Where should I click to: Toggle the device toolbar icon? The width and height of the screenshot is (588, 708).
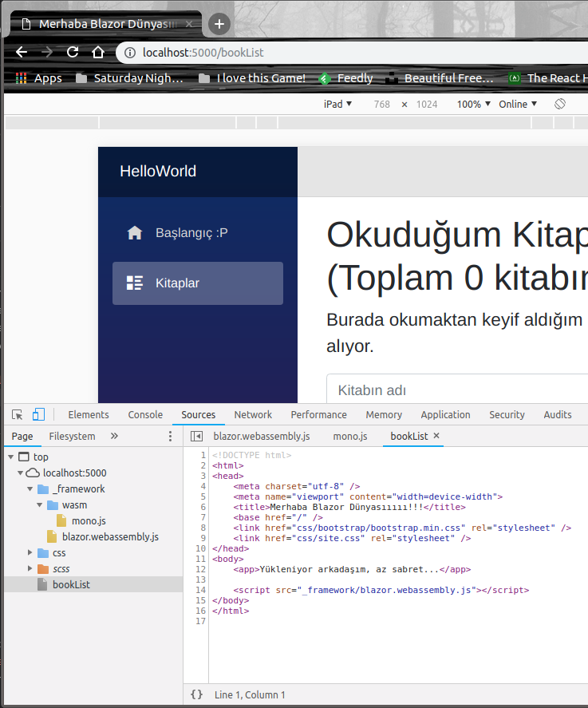(38, 414)
